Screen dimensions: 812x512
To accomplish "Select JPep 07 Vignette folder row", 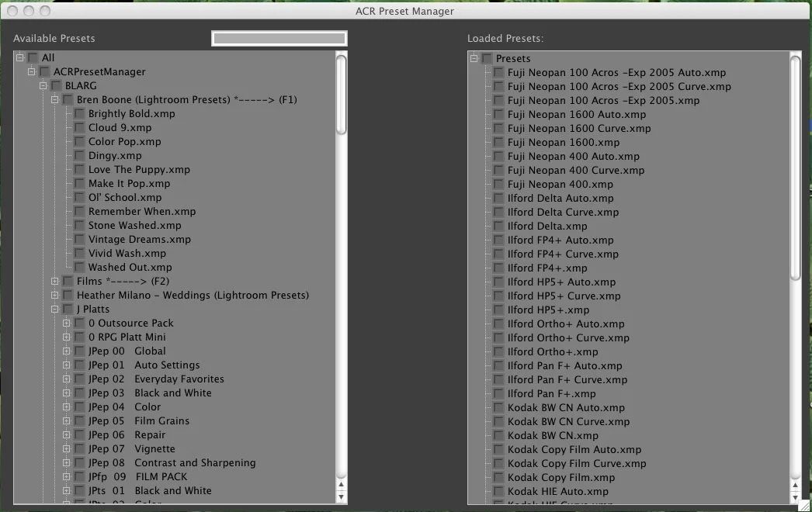I will [x=131, y=449].
